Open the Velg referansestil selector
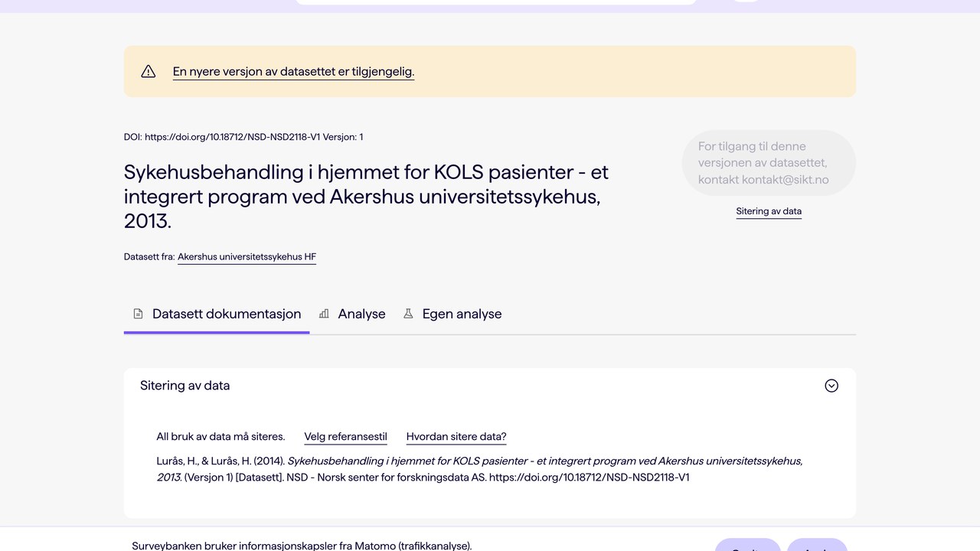Screen dimensions: 980x551 (x=345, y=437)
